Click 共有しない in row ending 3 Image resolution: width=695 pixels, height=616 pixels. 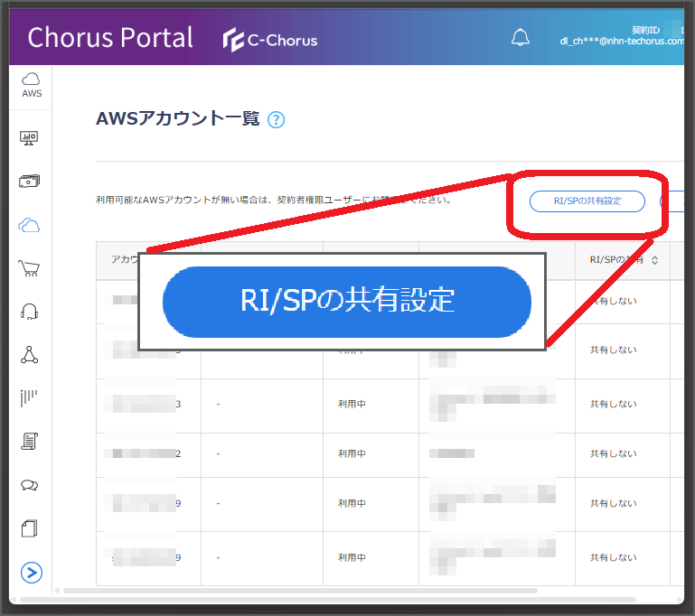[x=613, y=404]
